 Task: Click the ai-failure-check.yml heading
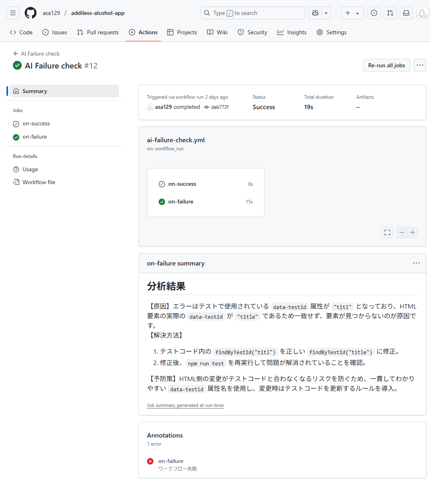[176, 140]
